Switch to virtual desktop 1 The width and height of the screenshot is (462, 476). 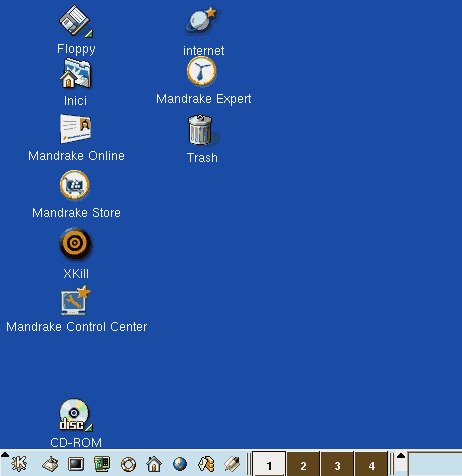(269, 464)
